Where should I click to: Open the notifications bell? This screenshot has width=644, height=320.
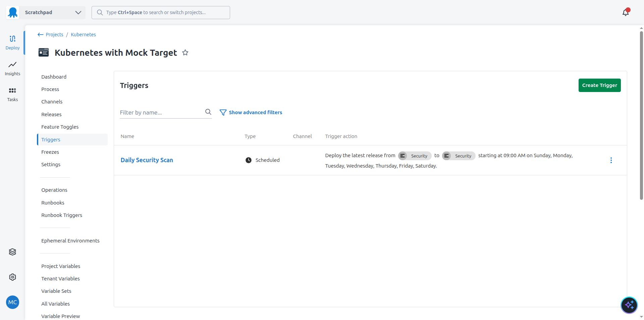pos(625,12)
